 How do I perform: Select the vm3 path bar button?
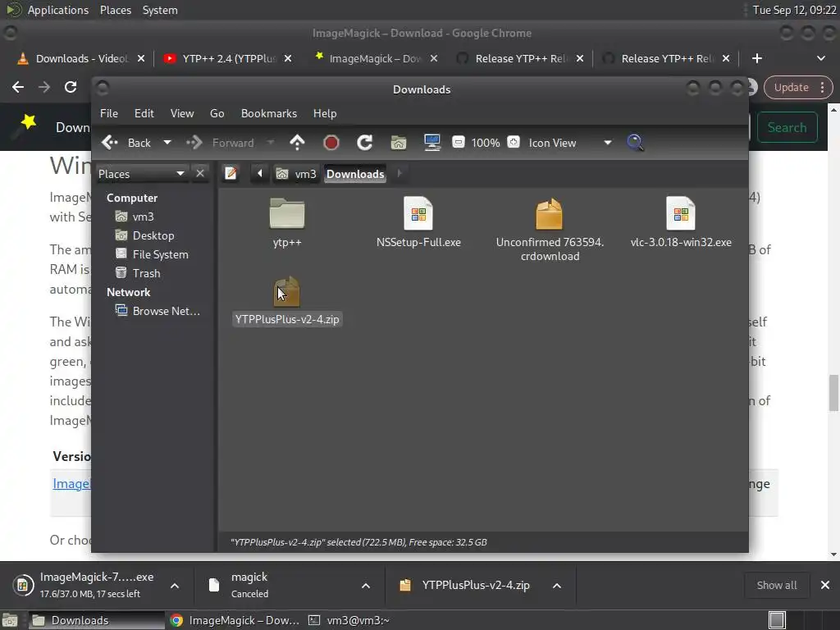point(295,174)
